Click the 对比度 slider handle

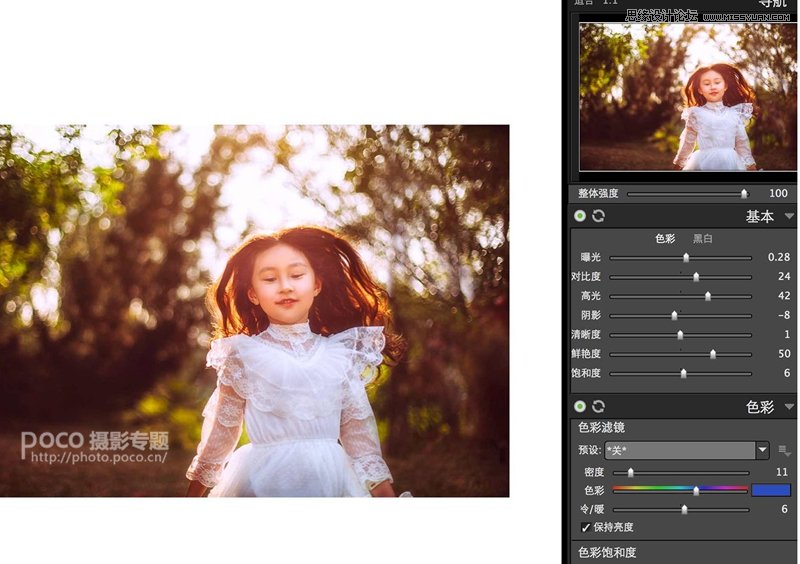pos(696,277)
